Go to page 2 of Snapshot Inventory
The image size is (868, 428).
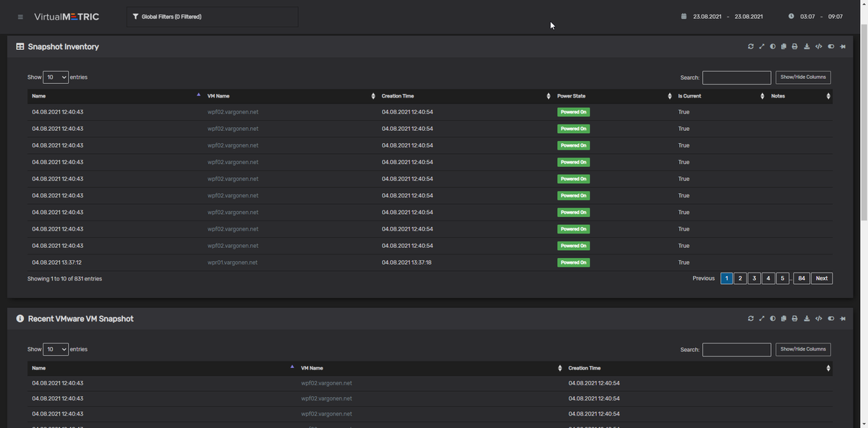point(740,278)
